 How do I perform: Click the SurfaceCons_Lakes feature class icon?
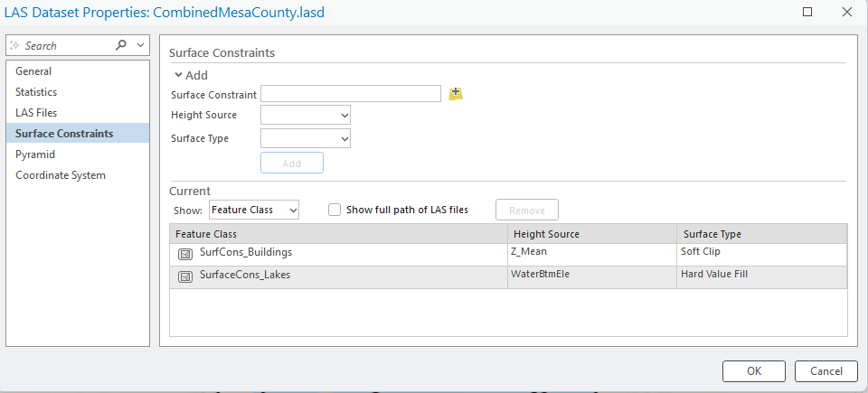[x=185, y=276]
